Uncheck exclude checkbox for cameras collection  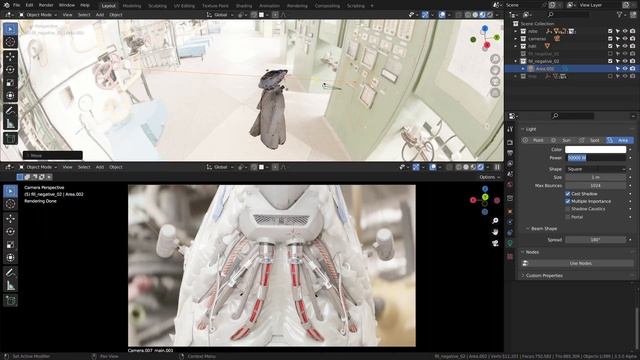[x=610, y=39]
